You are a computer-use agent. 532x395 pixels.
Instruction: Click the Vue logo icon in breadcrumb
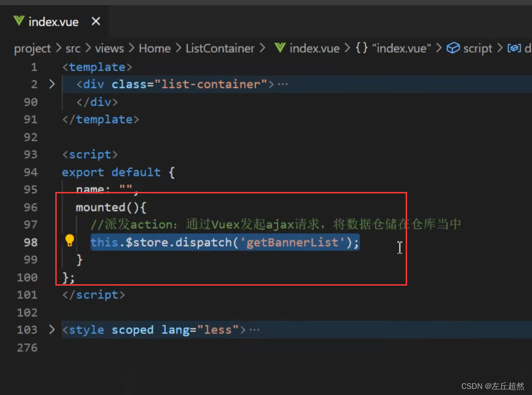(280, 48)
